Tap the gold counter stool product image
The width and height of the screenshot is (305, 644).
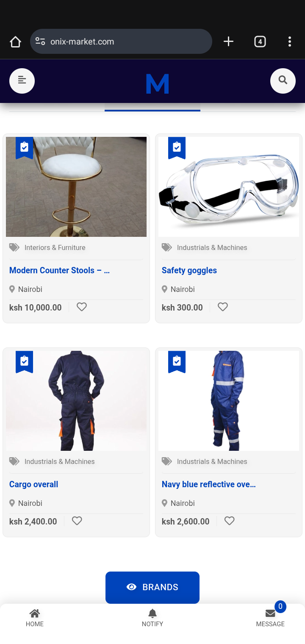[76, 187]
